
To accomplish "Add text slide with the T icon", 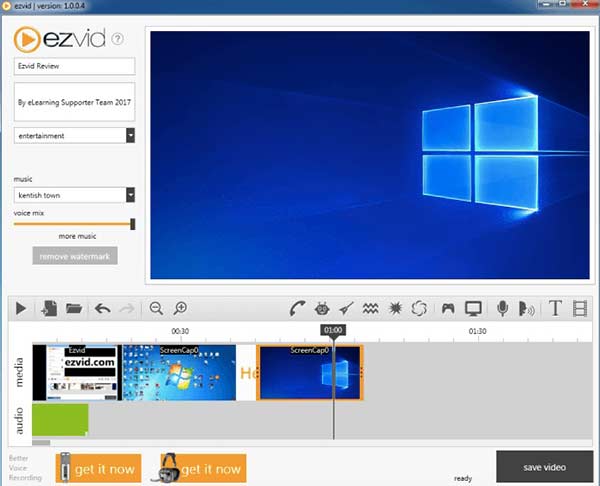I will coord(555,309).
